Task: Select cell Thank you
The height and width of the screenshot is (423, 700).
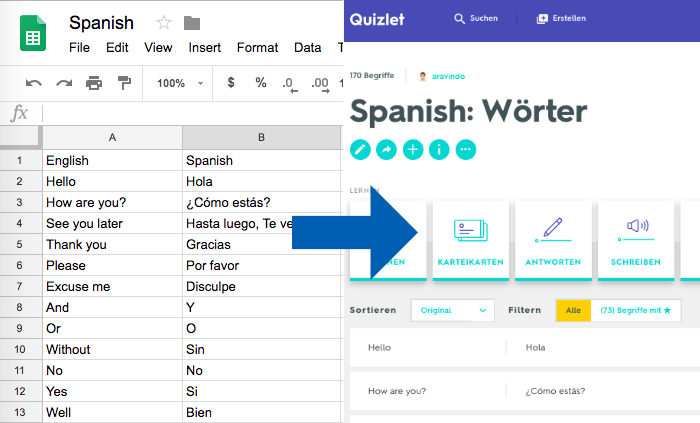Action: point(112,244)
